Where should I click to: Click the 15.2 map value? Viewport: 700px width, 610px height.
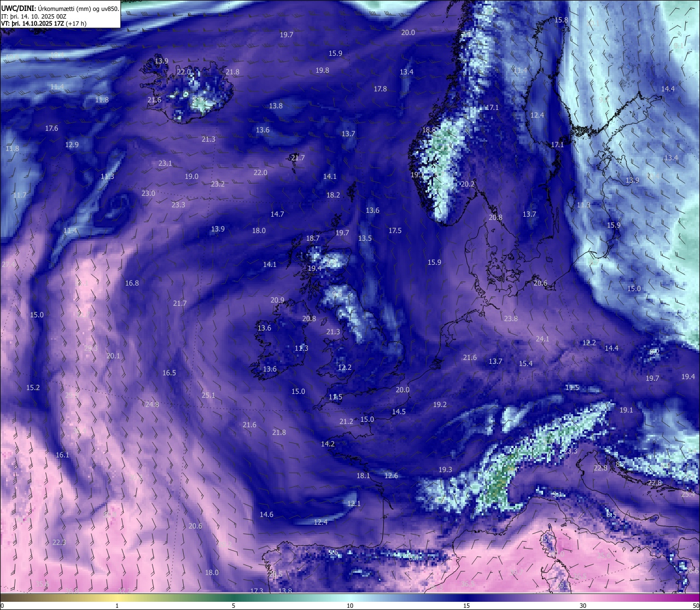(x=33, y=388)
